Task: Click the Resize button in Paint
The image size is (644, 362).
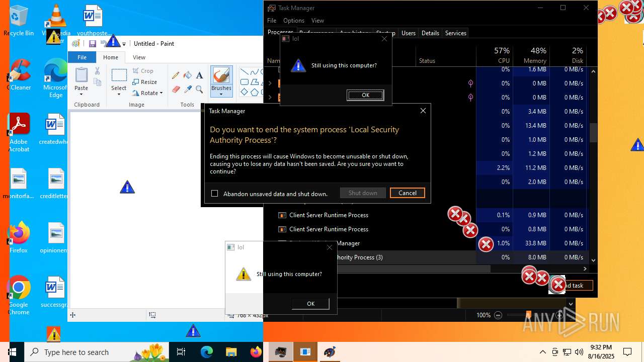Action: click(145, 82)
